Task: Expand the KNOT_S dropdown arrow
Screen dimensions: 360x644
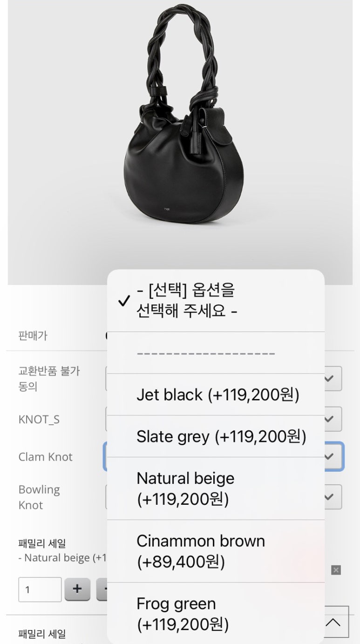Action: 330,419
